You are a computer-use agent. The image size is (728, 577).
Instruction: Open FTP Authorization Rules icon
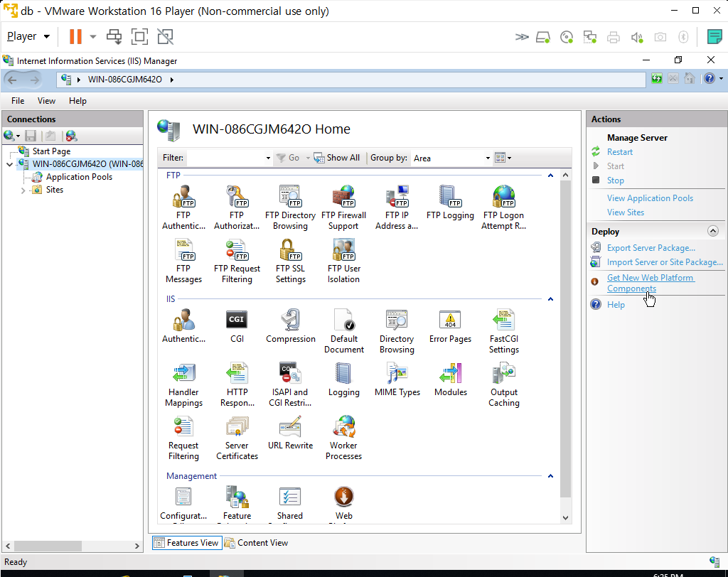(x=237, y=207)
